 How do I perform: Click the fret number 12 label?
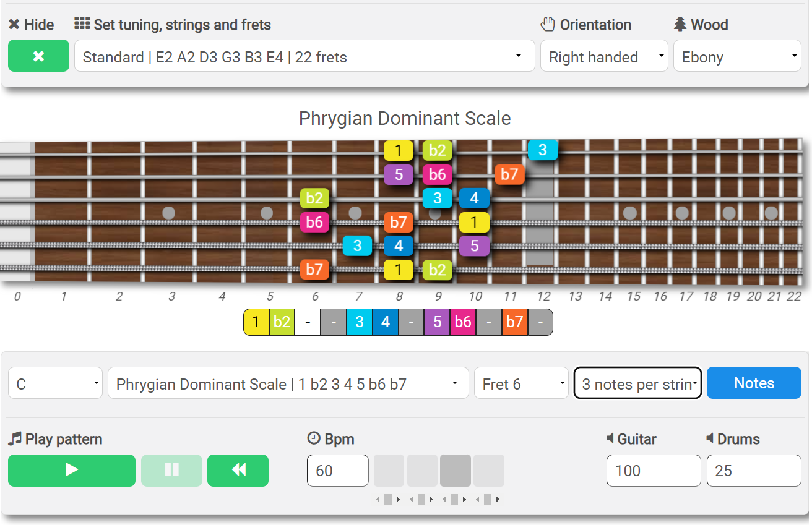point(543,297)
